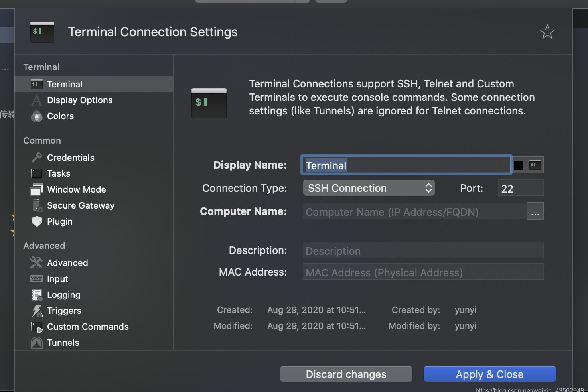Viewport: 588px width, 392px height.
Task: Select Logging in the Advanced section
Action: 63,295
